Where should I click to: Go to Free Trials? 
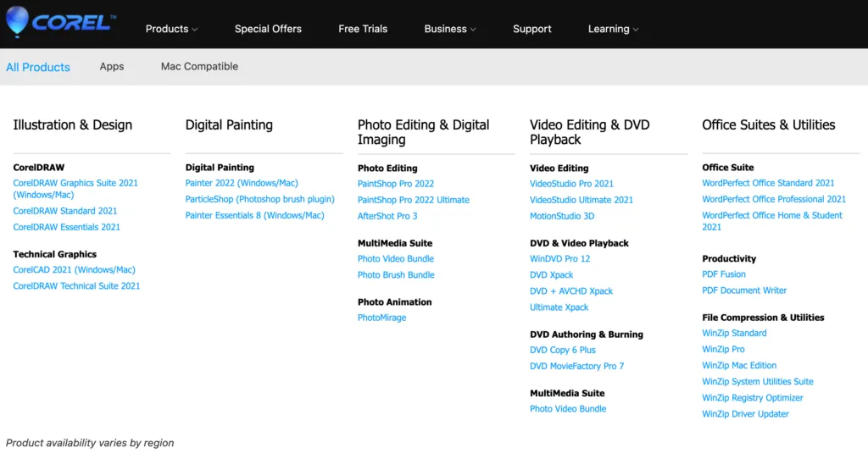[363, 29]
